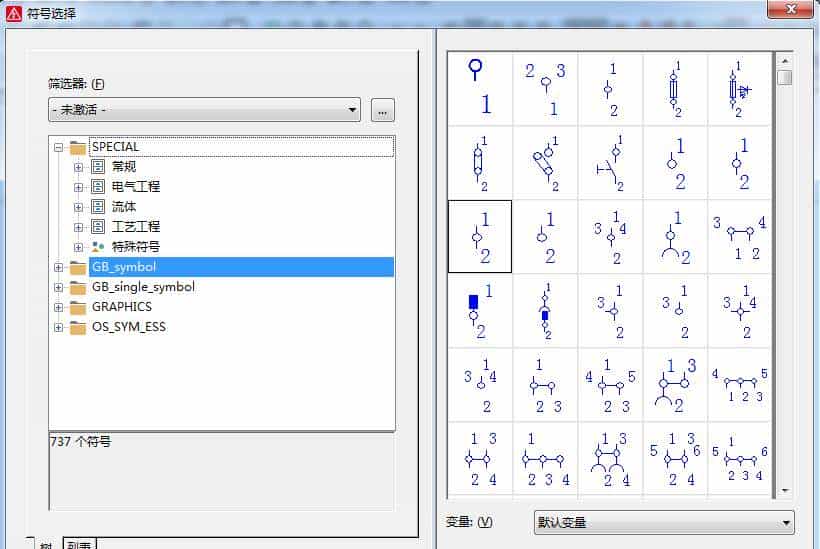Choose the push-button switch symbol
This screenshot has height=549, width=820.
[610, 163]
